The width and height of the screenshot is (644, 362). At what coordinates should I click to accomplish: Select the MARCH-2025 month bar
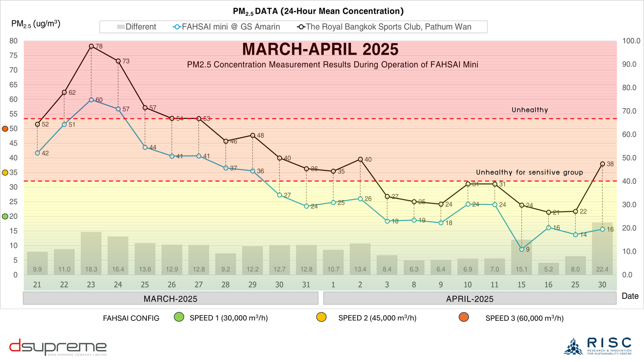point(170,299)
